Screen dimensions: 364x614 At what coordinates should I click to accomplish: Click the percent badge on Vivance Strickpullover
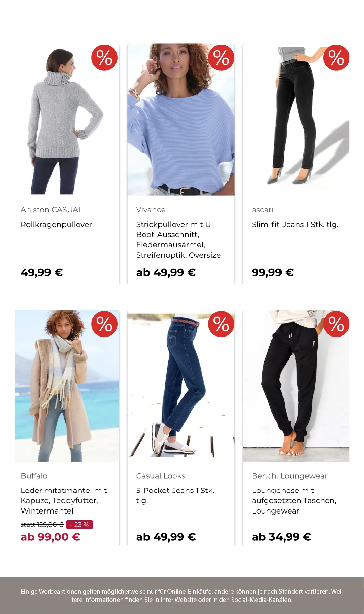(x=221, y=58)
